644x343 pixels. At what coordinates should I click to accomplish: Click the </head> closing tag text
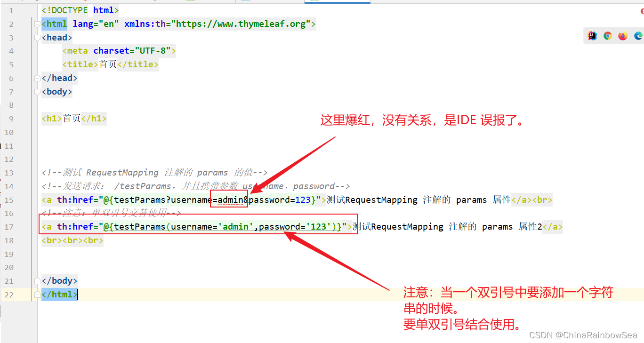pyautogui.click(x=59, y=78)
